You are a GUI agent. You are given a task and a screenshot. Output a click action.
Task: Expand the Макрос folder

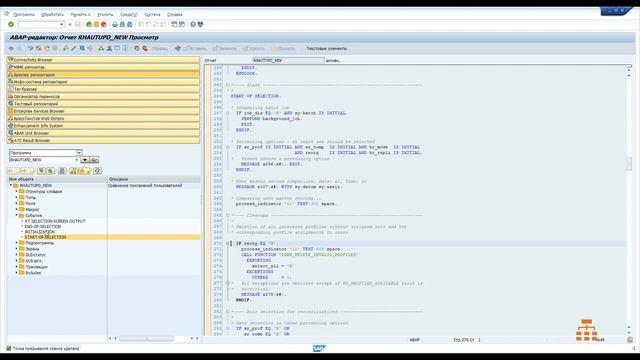click(x=17, y=209)
